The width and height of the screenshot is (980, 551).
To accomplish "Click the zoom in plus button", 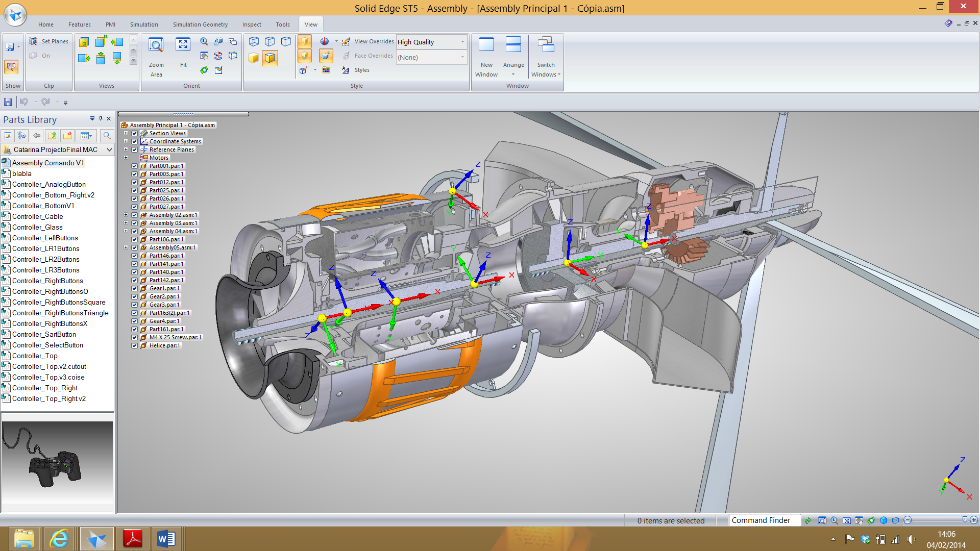I will pyautogui.click(x=974, y=520).
